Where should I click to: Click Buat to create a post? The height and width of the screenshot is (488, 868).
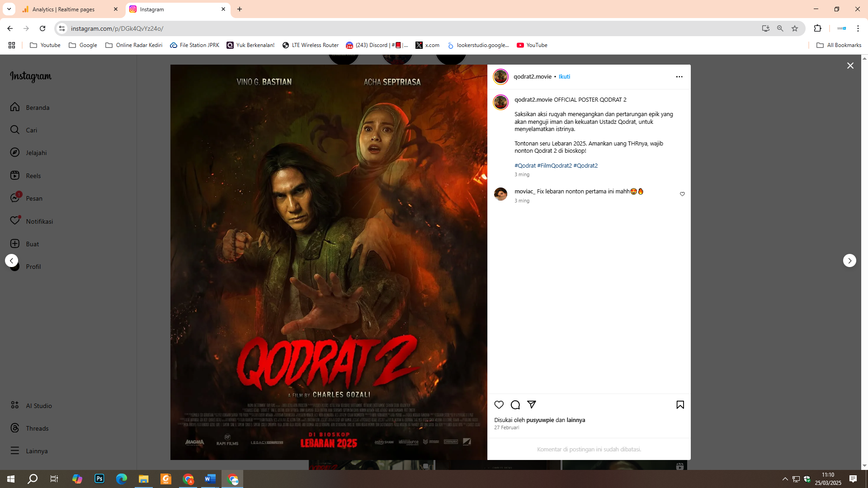pyautogui.click(x=24, y=244)
